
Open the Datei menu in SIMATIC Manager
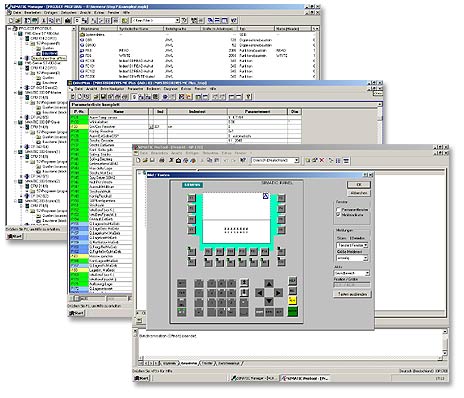(17, 13)
